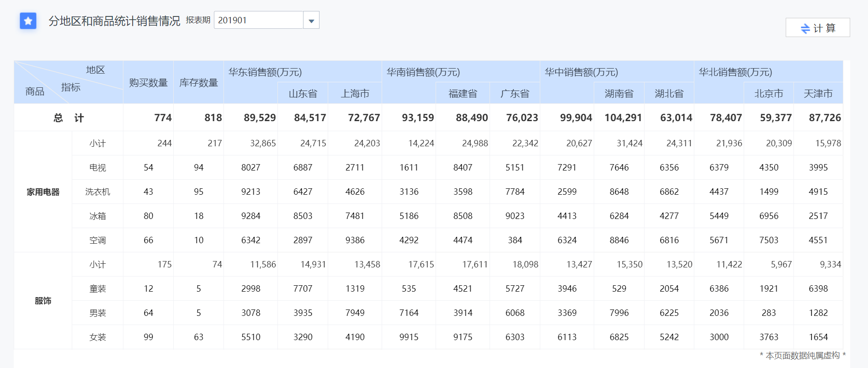Screen dimensions: 868x368
Task: Click the 福建省 sub-header
Action: (463, 93)
